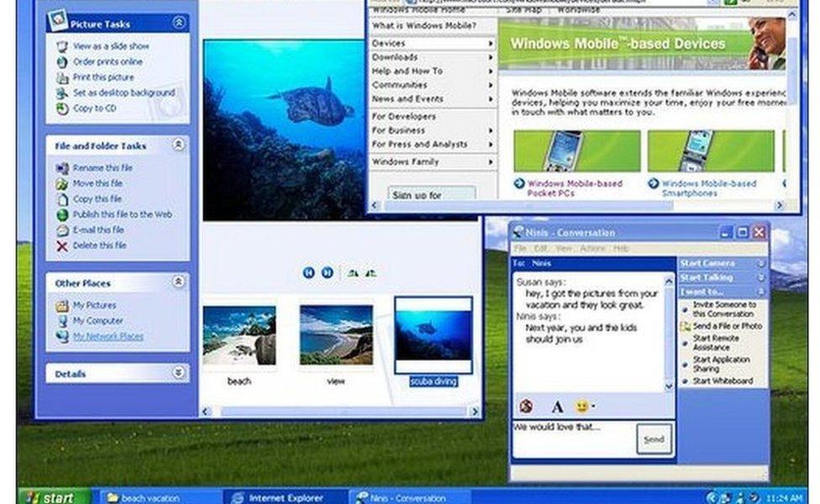
Task: Switch to Internet Explorer taskbar button
Action: (x=286, y=497)
